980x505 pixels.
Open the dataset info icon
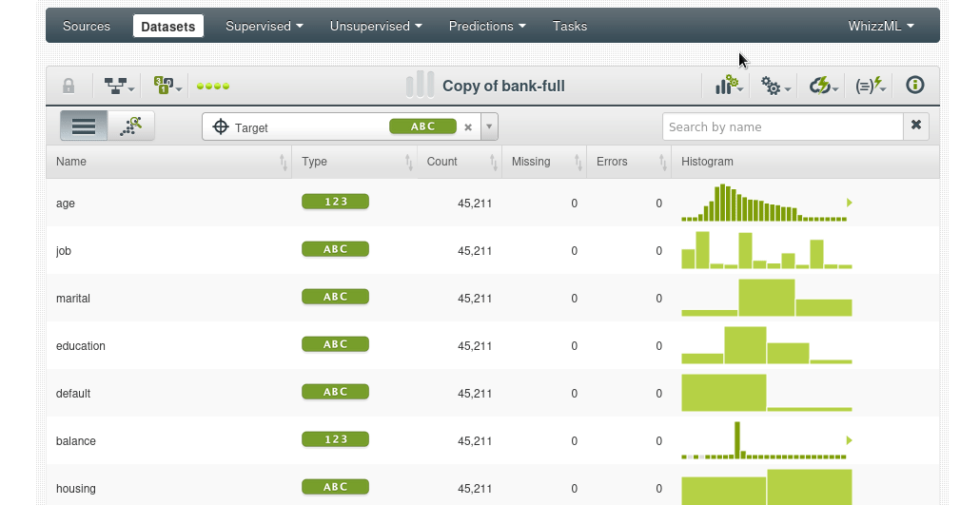point(915,86)
